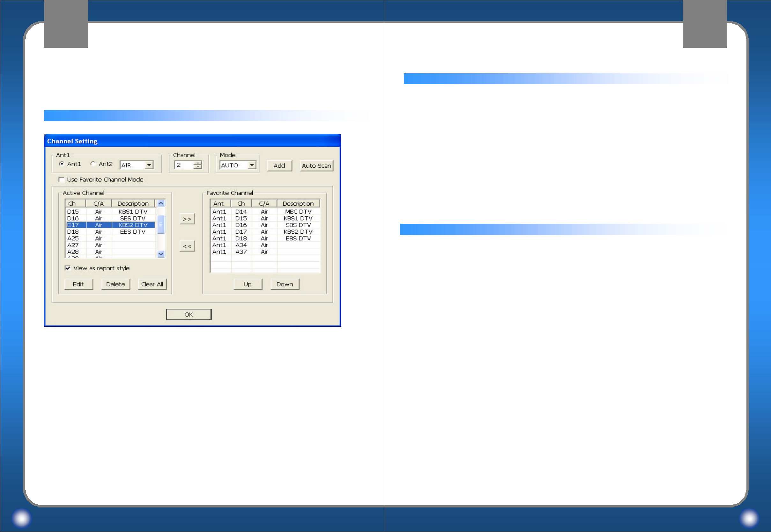Click the Active Channel list scroll-down arrow

[161, 254]
